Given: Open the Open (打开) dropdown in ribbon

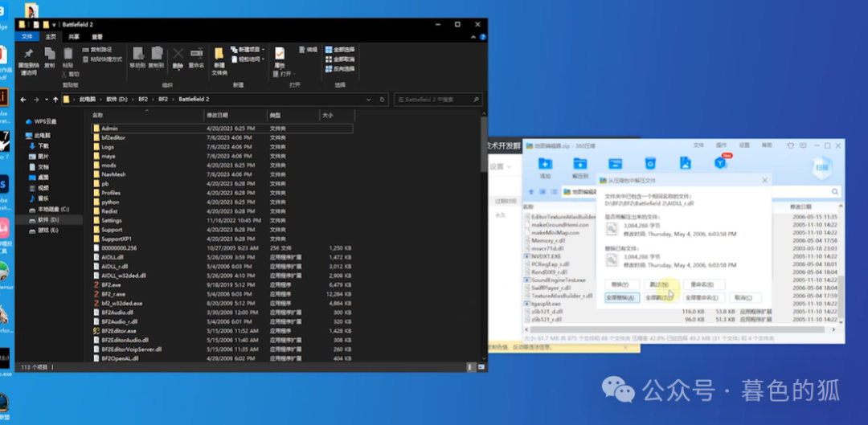Looking at the screenshot, I should tap(285, 74).
